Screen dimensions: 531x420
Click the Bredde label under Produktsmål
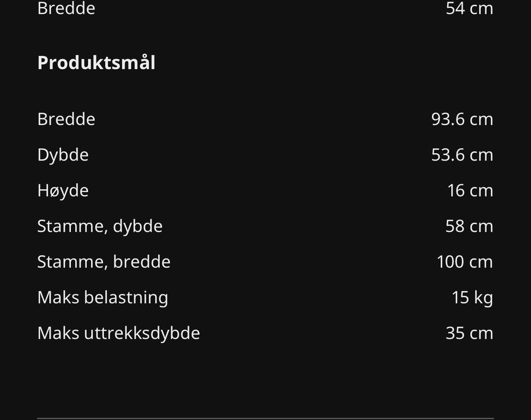(66, 119)
